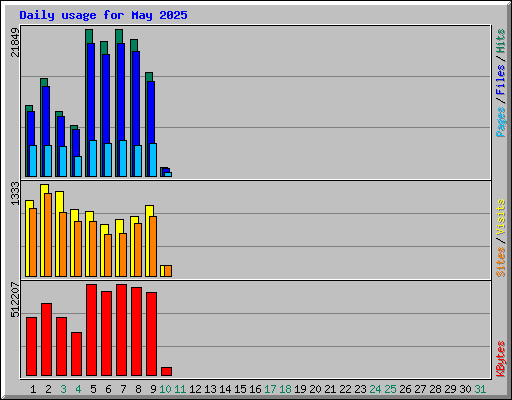Click day 9 label on x-axis
Screen dimensions: 512x400
coord(153,389)
